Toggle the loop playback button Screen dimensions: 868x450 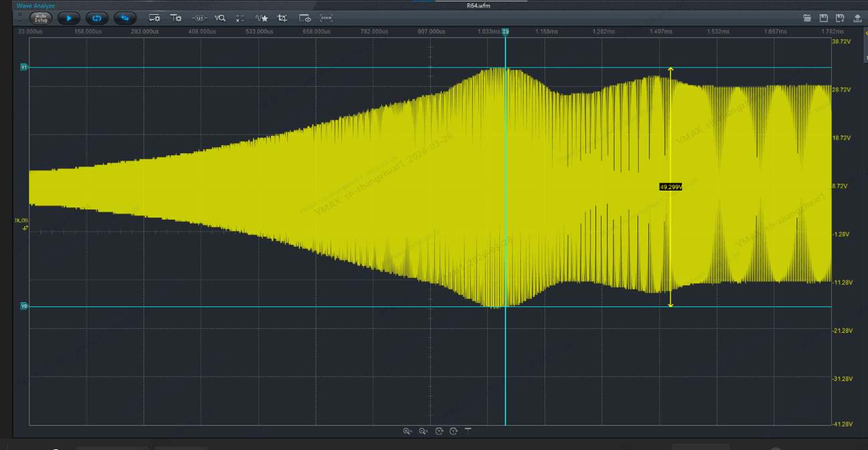(x=97, y=18)
